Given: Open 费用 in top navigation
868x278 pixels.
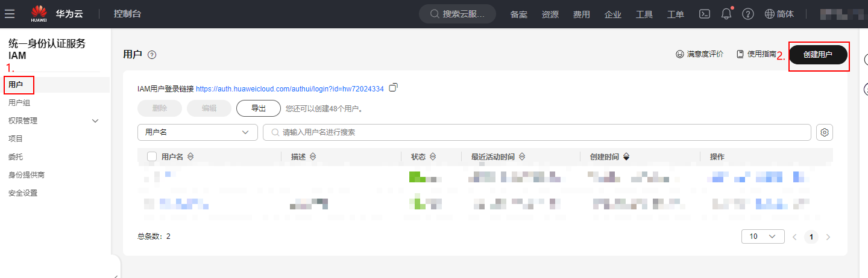Looking at the screenshot, I should pyautogui.click(x=582, y=14).
